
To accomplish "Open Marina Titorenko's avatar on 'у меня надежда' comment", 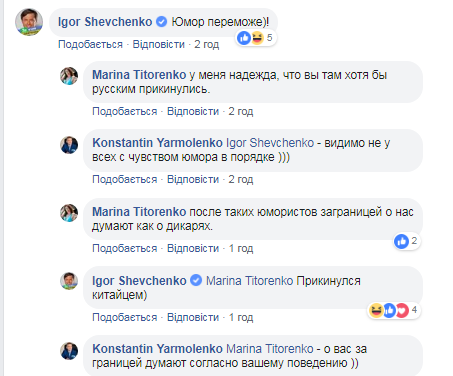I will (x=69, y=76).
